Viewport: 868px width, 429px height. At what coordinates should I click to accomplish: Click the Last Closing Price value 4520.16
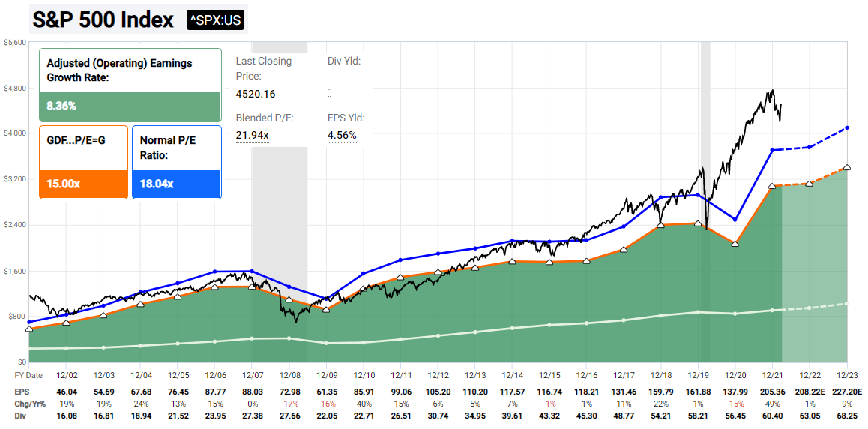[x=255, y=94]
